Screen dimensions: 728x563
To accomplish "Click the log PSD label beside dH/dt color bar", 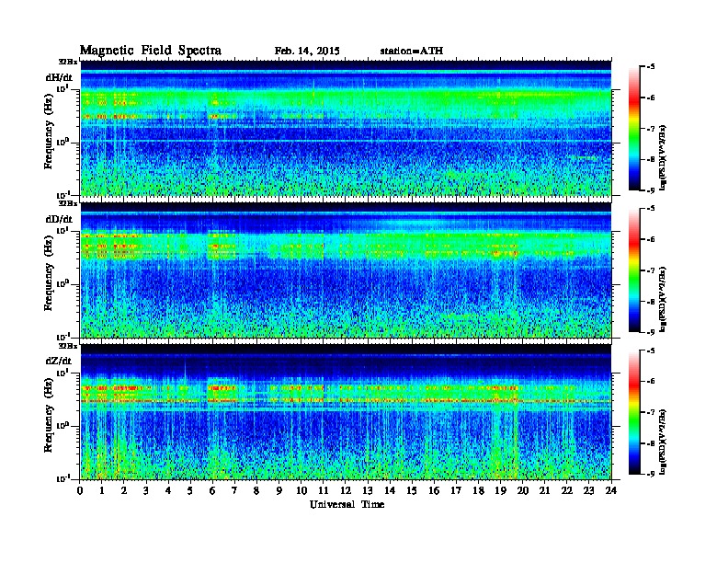I will (x=663, y=157).
